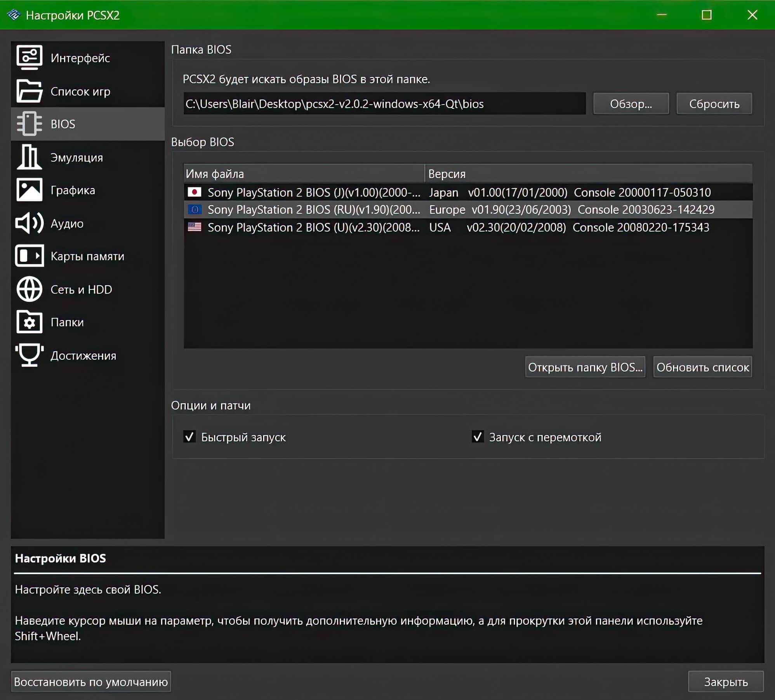Click the Europe flag icon in BIOS list

click(x=195, y=209)
